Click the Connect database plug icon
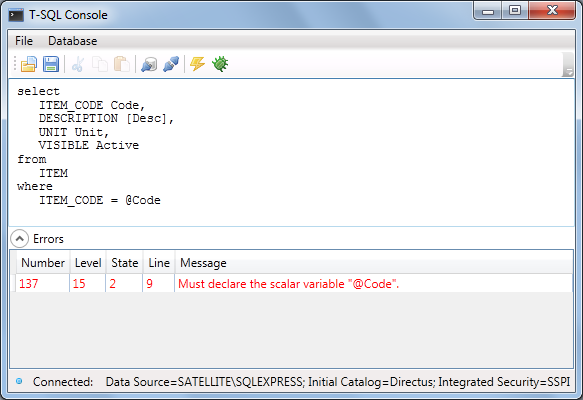 [x=149, y=64]
